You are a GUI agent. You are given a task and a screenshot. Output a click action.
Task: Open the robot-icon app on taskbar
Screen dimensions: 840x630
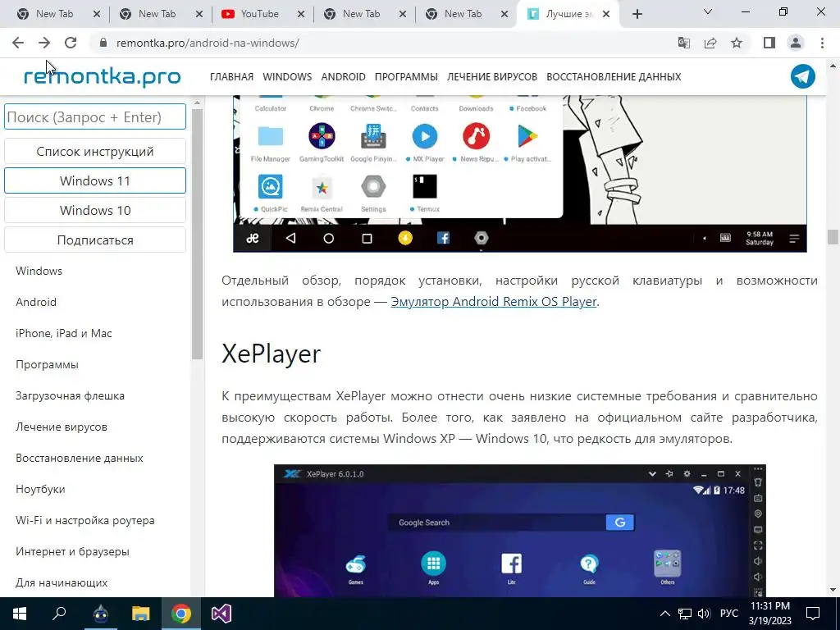click(x=100, y=614)
